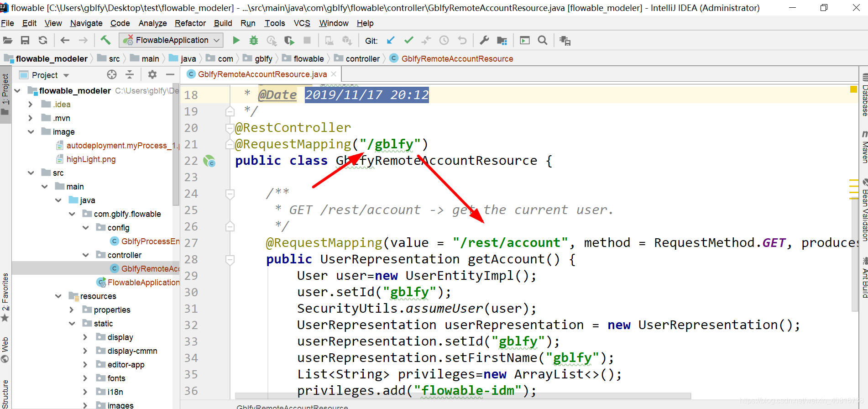The height and width of the screenshot is (409, 868).
Task: Collapse the image folder
Action: click(x=31, y=132)
